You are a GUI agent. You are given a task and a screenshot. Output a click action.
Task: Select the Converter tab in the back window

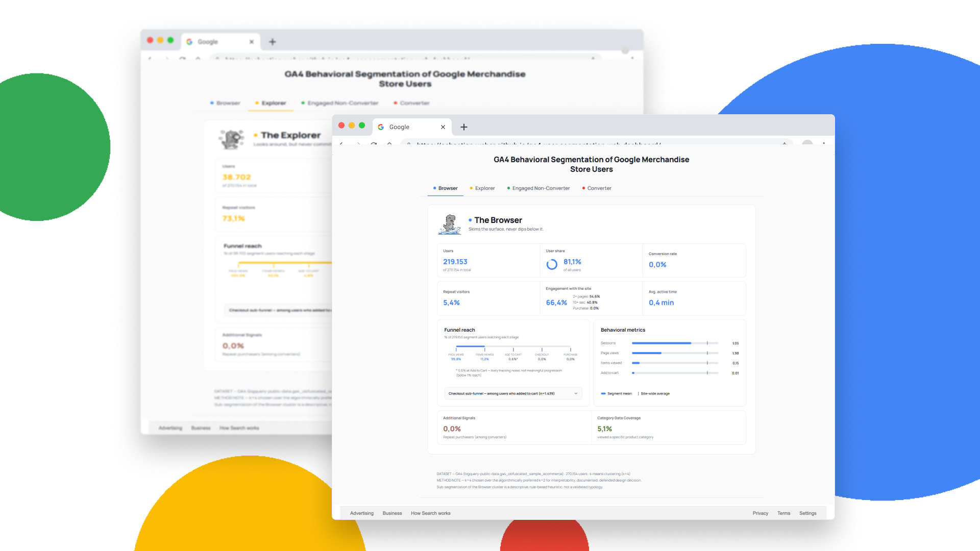click(x=411, y=103)
